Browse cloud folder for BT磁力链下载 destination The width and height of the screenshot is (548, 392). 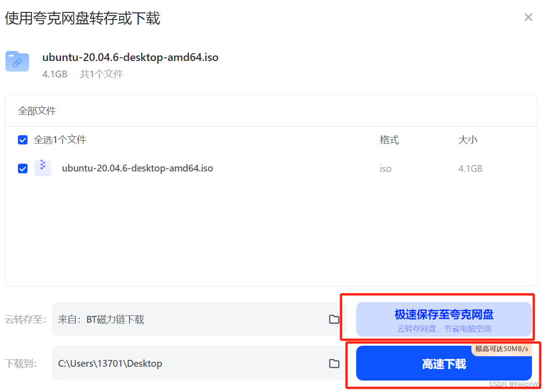pyautogui.click(x=334, y=320)
